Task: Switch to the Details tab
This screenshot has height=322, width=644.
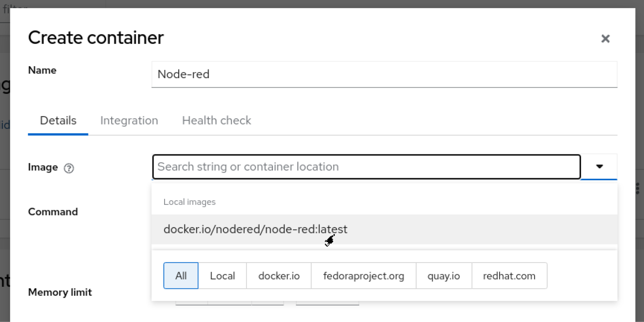Action: (58, 121)
